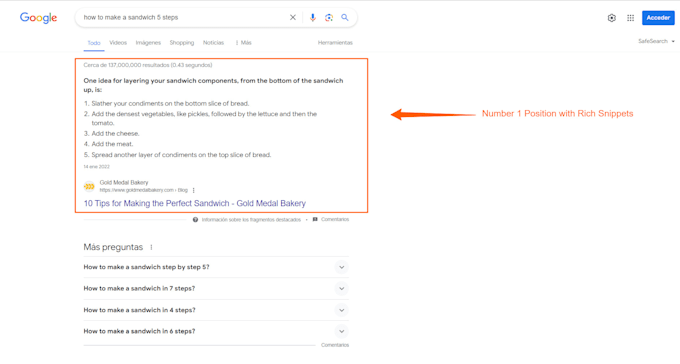Open '10 Tips for Making the Perfect Sandwich' link

tap(195, 203)
